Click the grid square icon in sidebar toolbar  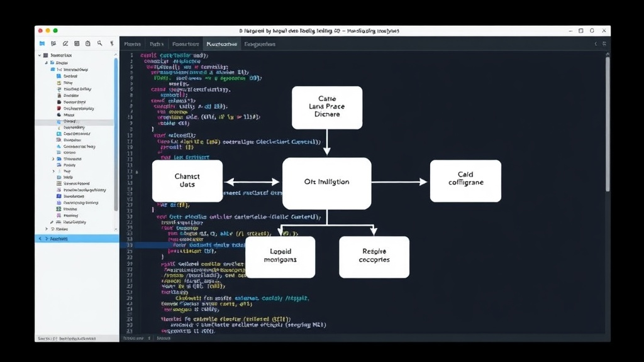pyautogui.click(x=76, y=43)
